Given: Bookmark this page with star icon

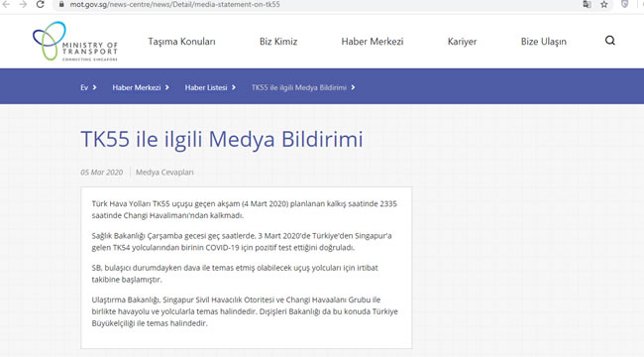Looking at the screenshot, I should pyautogui.click(x=604, y=5).
